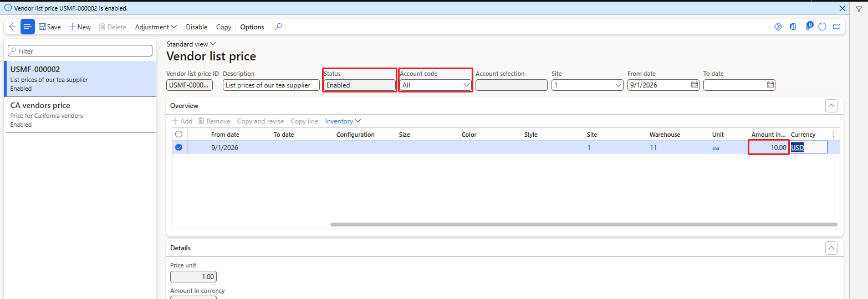
Task: Open the To date calendar picker
Action: click(770, 85)
